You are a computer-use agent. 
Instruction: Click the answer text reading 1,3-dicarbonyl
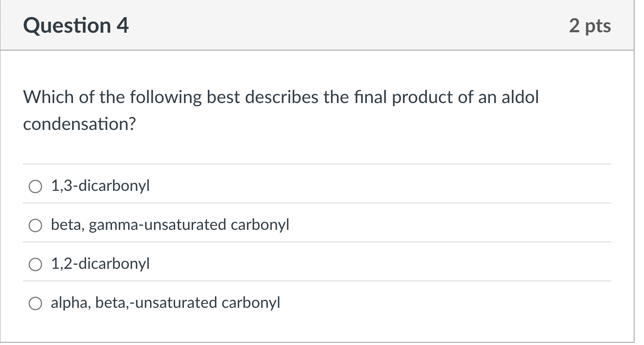tap(99, 186)
